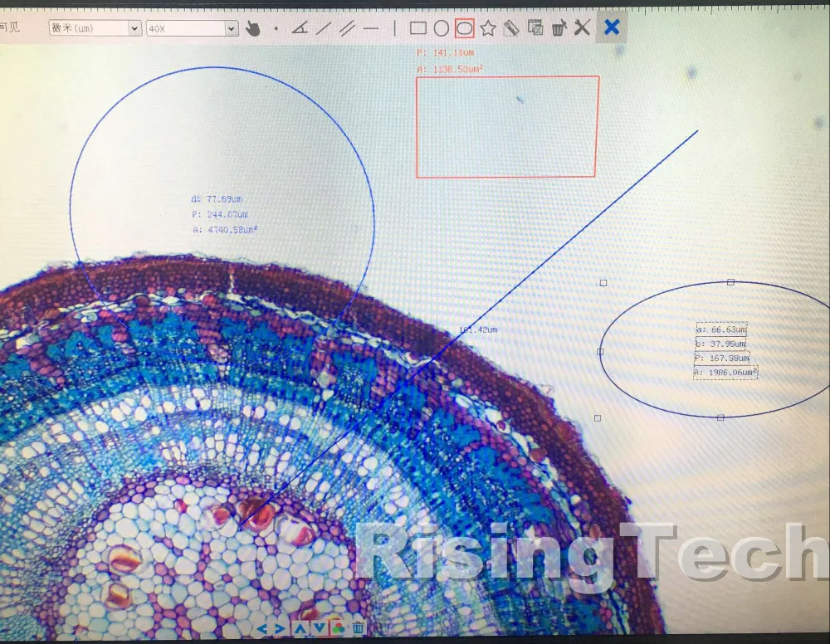Click the line's '161.42um' length label
The height and width of the screenshot is (644, 830).
(x=478, y=329)
